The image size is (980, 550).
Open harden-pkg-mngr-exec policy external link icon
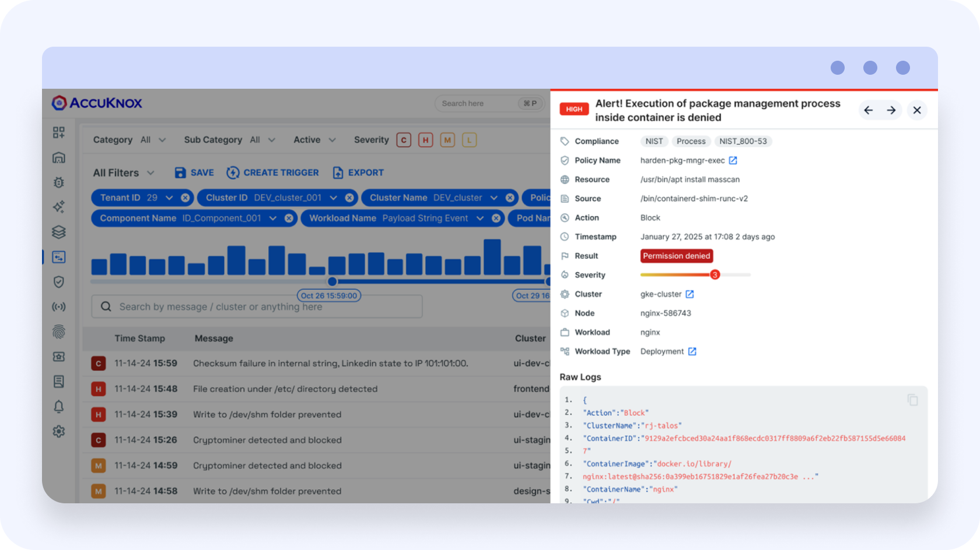coord(733,161)
